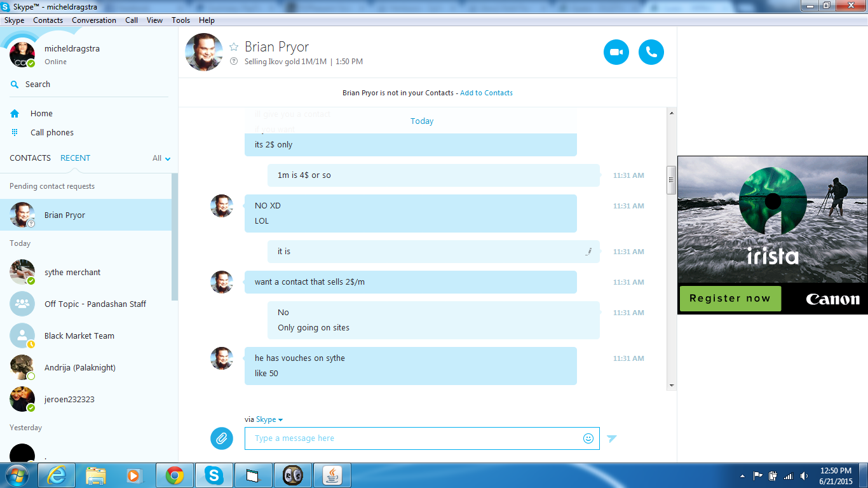Viewport: 868px width, 488px height.
Task: Open the Windows Start button
Action: (16, 475)
